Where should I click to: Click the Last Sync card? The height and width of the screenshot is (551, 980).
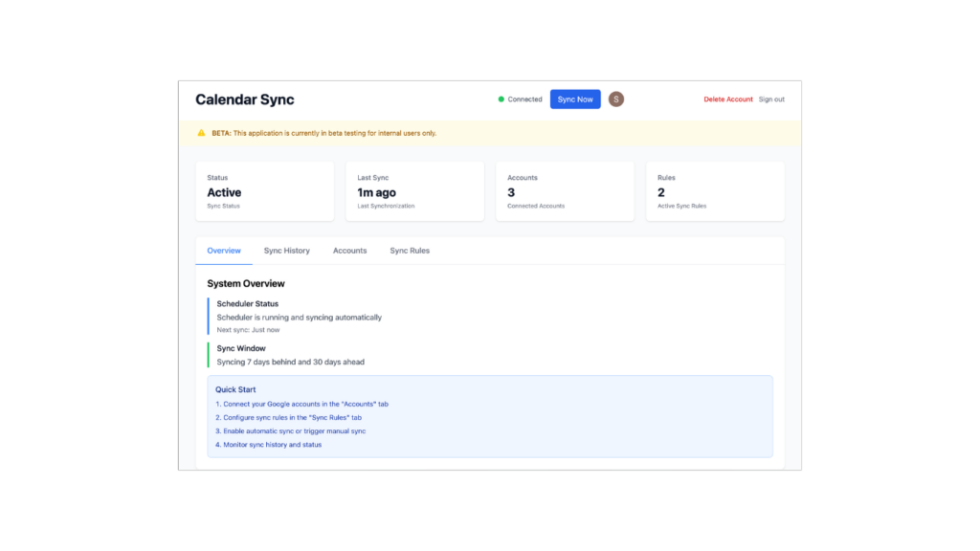(x=414, y=191)
